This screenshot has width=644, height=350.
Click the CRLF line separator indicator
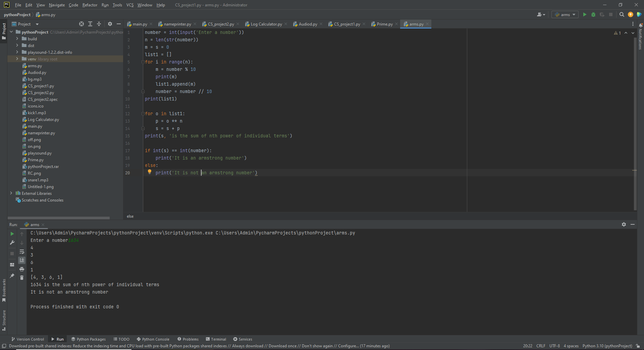point(541,346)
